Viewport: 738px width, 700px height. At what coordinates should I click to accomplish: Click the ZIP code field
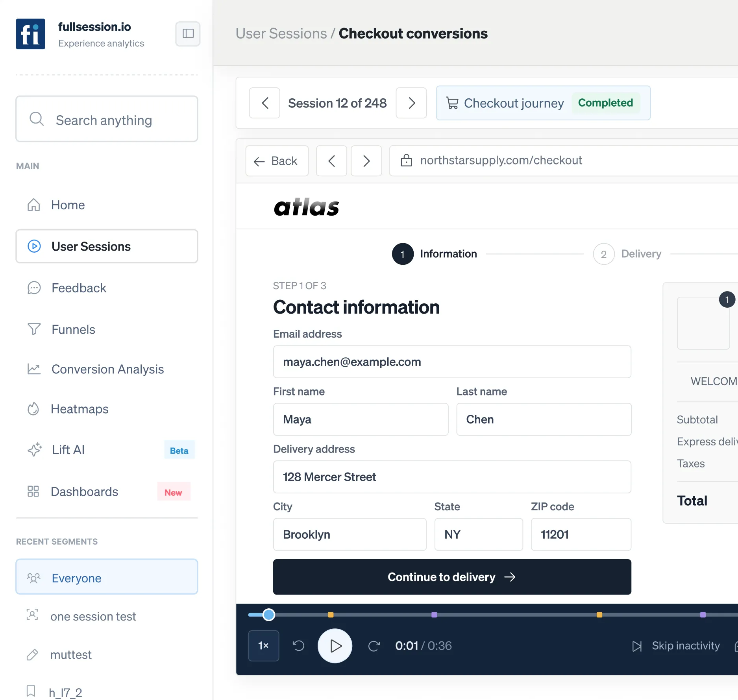[581, 534]
